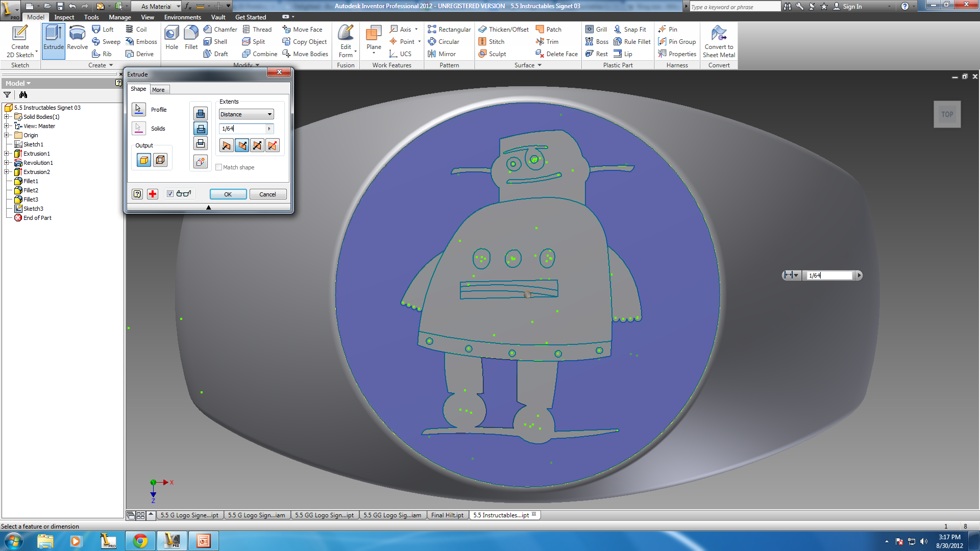Screen dimensions: 980x551
Task: Click Convert to Sheet Metal
Action: [719, 41]
